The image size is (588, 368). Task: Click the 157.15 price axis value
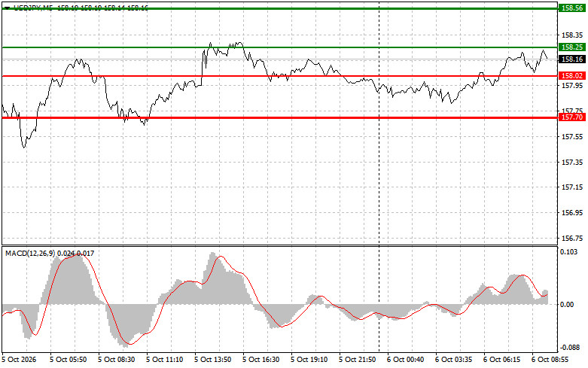click(572, 187)
